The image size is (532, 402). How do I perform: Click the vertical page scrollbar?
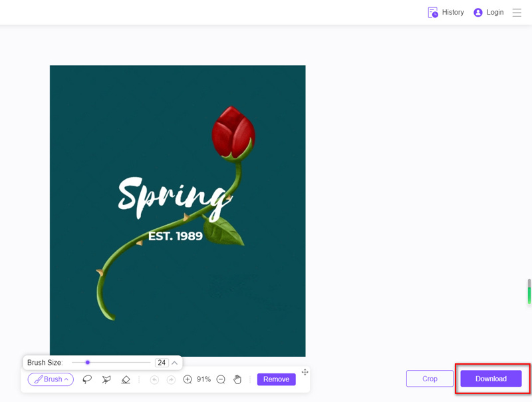529,292
